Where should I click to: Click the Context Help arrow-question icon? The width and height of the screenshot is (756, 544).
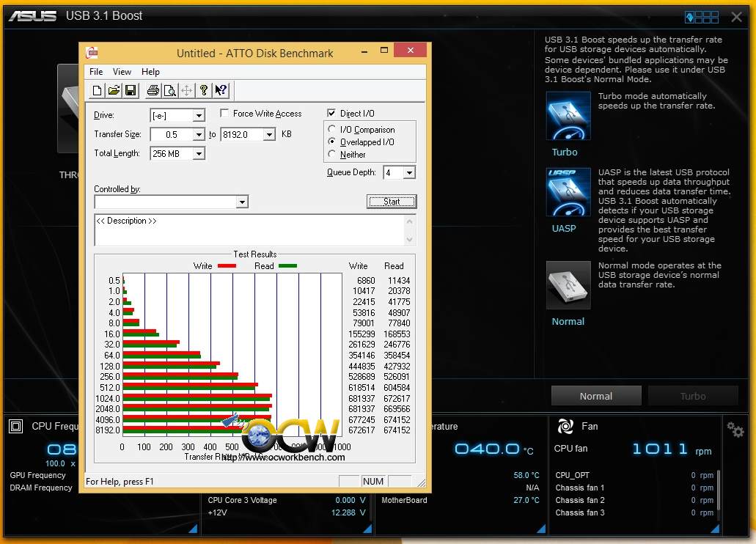pyautogui.click(x=221, y=90)
